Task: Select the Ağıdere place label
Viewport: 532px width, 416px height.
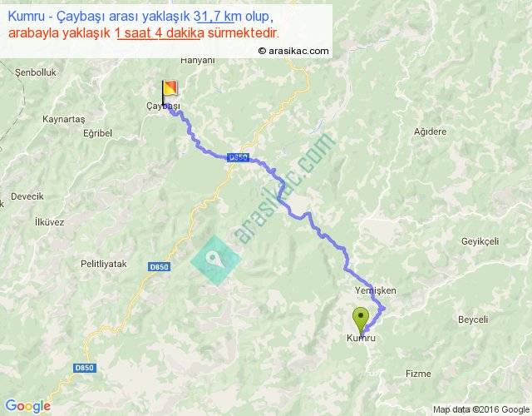Action: pyautogui.click(x=430, y=131)
